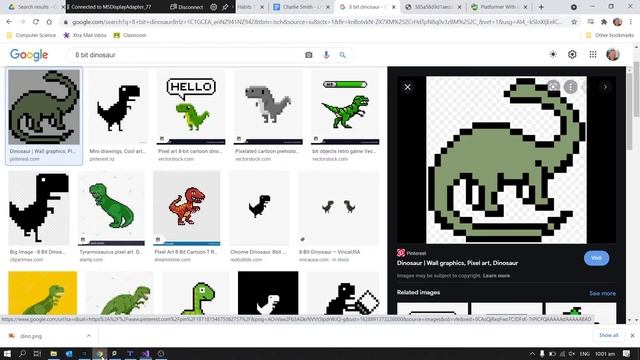Start voice search with microphone icon
640x360 pixels.
(x=326, y=55)
